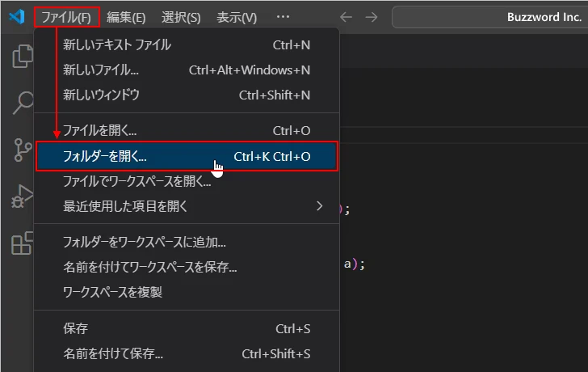Choose ファイルでワークスペースを開く...
The image size is (588, 372).
pos(187,182)
